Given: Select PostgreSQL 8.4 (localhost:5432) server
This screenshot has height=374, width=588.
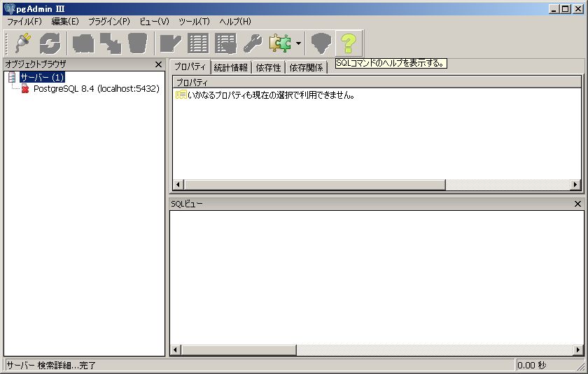Looking at the screenshot, I should coord(97,88).
